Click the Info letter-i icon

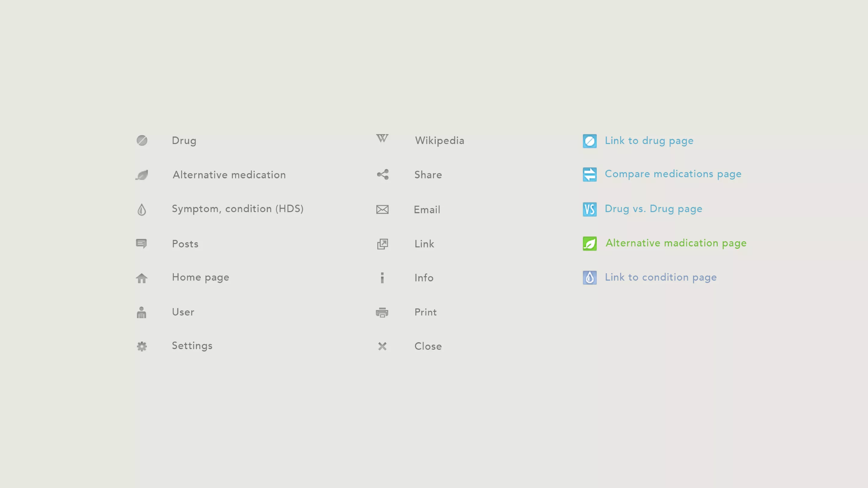382,278
